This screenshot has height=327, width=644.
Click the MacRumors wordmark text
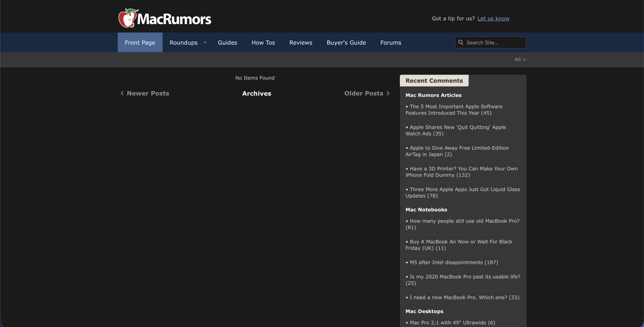tap(174, 19)
